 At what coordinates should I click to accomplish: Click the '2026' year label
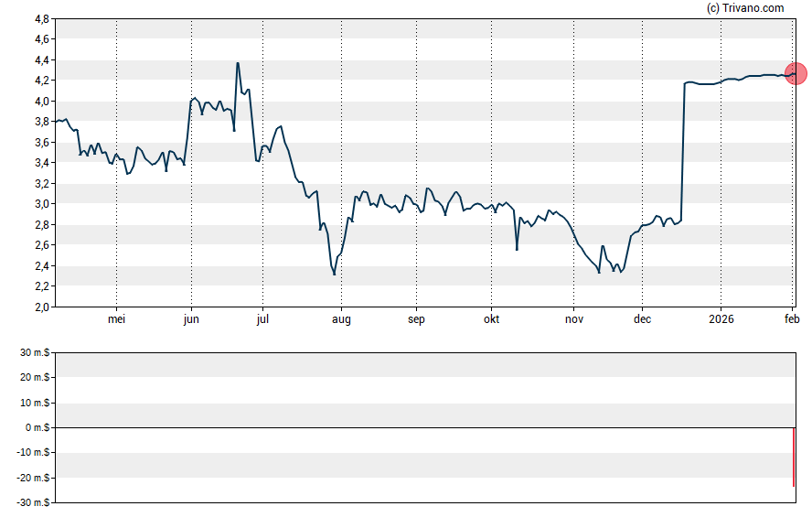[721, 319]
